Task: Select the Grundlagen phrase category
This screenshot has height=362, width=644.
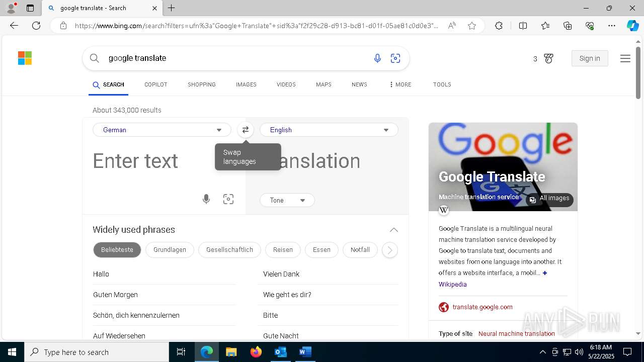Action: coord(170,250)
